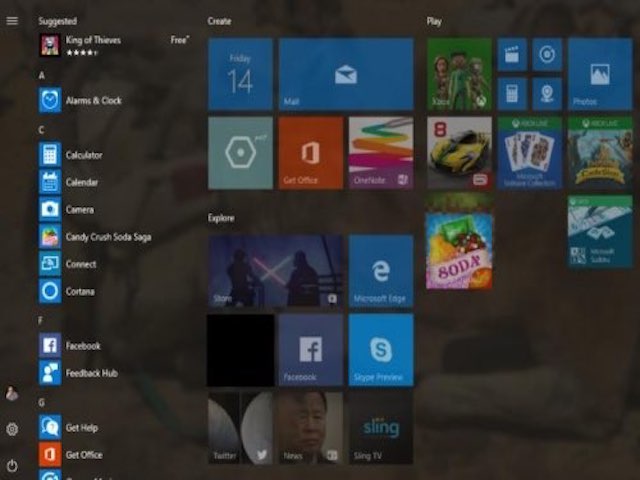Click the letter A section header
The width and height of the screenshot is (640, 480).
(42, 75)
